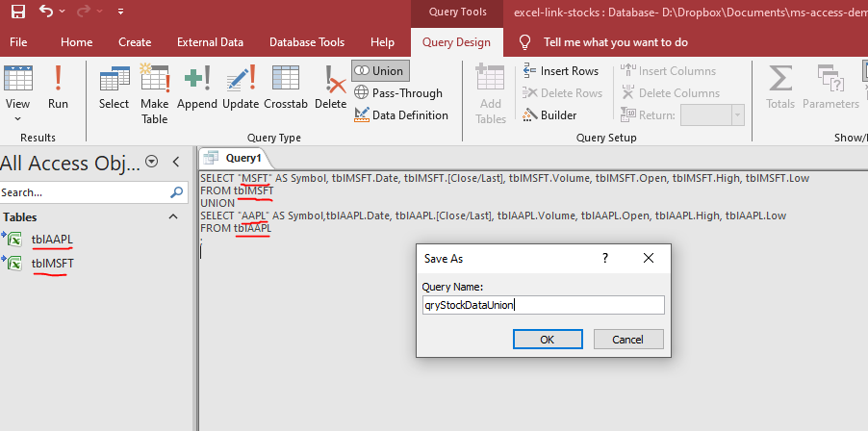Click the Undo arrow in Quick Access
The height and width of the screenshot is (431, 868).
point(46,12)
